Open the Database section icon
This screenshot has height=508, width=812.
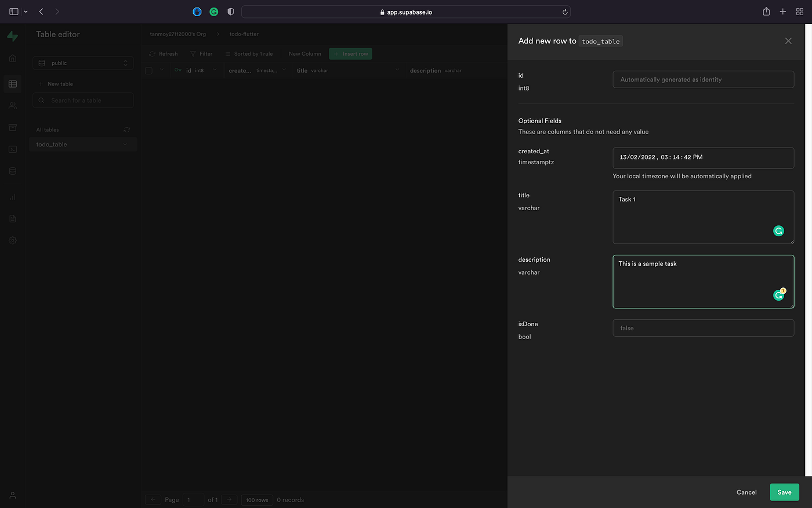tap(12, 171)
